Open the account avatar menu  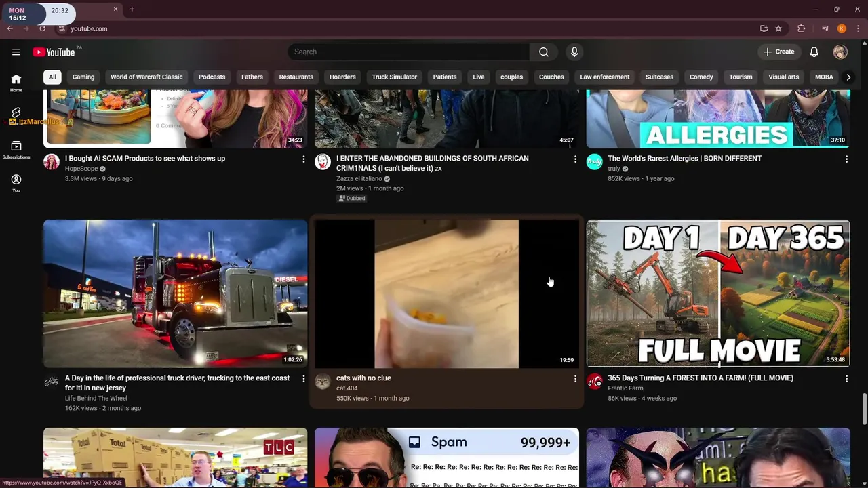(x=840, y=52)
